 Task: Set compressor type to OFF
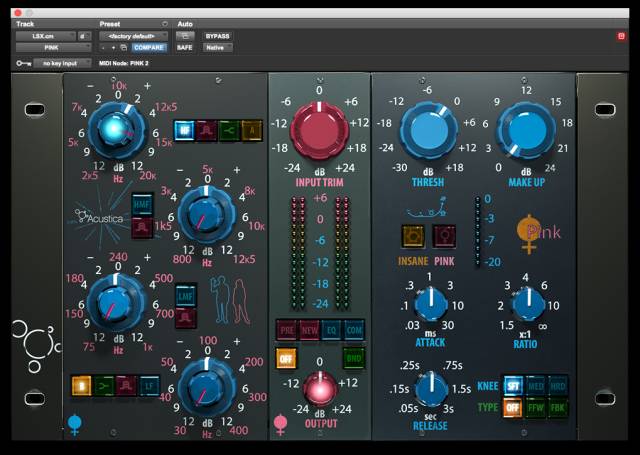coord(513,407)
